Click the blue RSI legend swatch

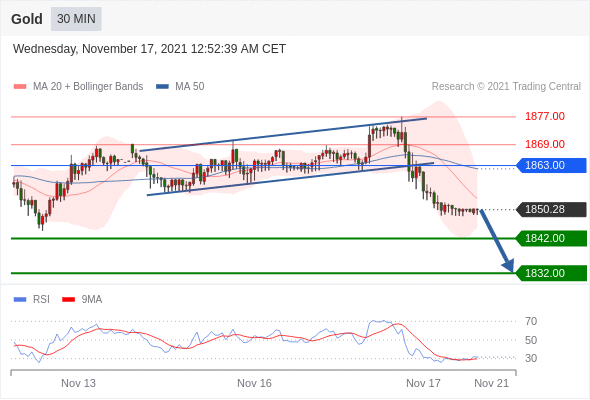click(x=20, y=300)
